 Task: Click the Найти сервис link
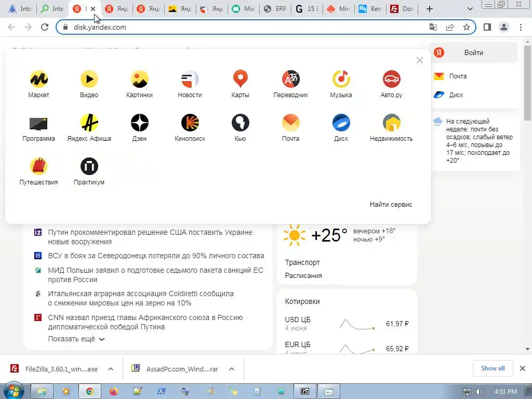(391, 204)
